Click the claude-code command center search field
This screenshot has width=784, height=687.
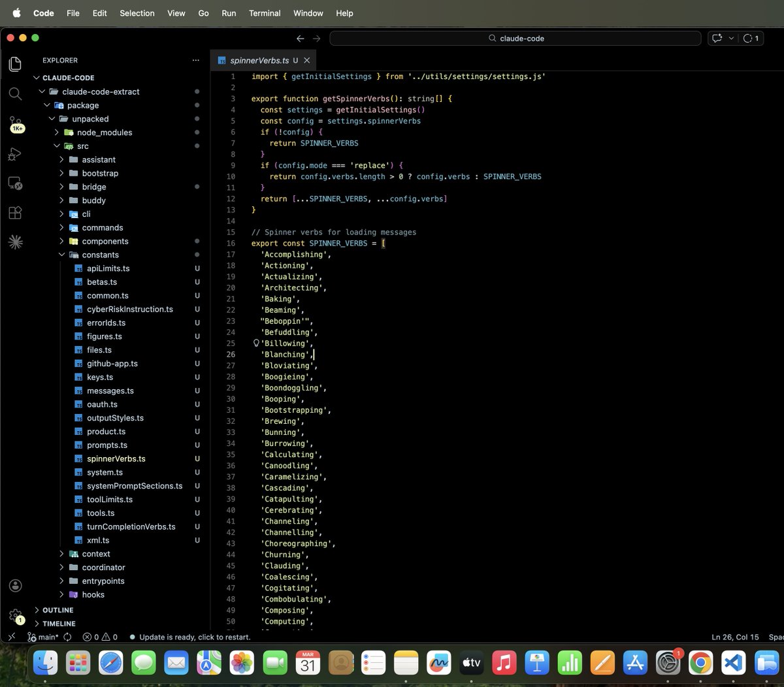point(515,39)
